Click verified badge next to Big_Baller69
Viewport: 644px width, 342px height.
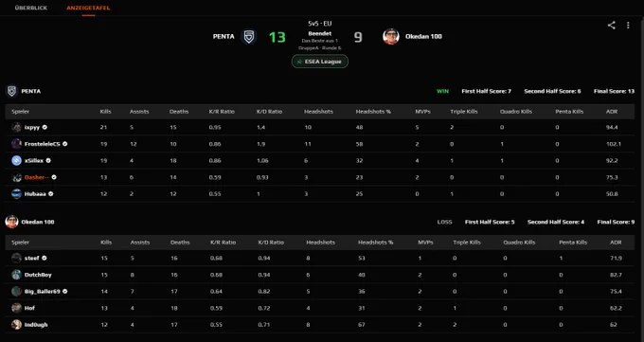tap(65, 292)
